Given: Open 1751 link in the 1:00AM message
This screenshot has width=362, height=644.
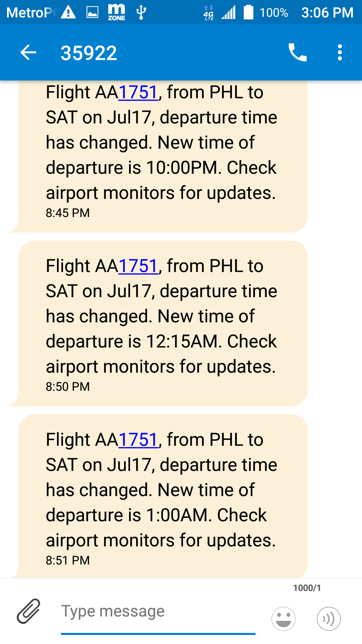Looking at the screenshot, I should [x=138, y=440].
